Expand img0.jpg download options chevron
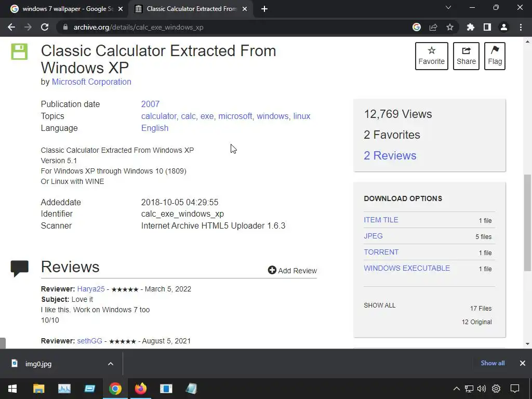Screen dimensions: 532x399 (111, 364)
